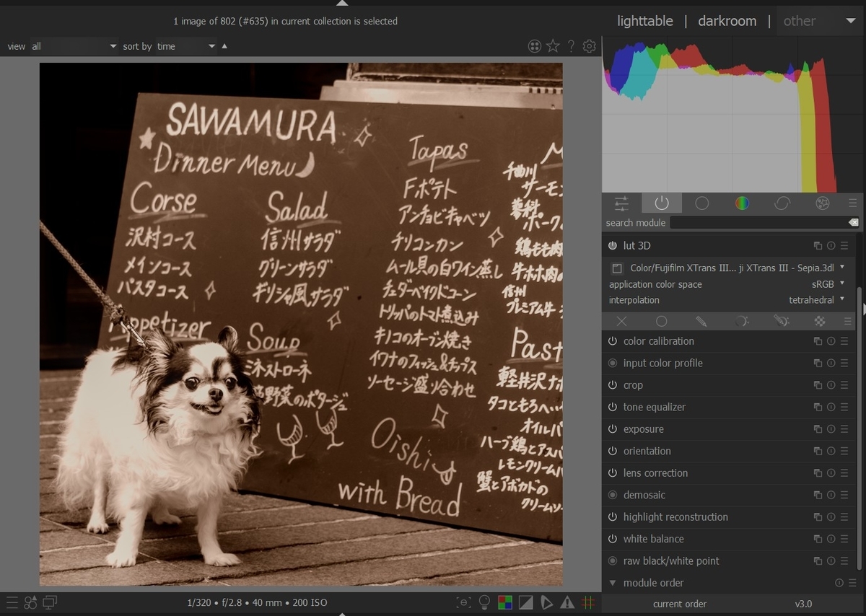Open tone equalizer presets menu icon
Screen dimensions: 866x616
(844, 408)
